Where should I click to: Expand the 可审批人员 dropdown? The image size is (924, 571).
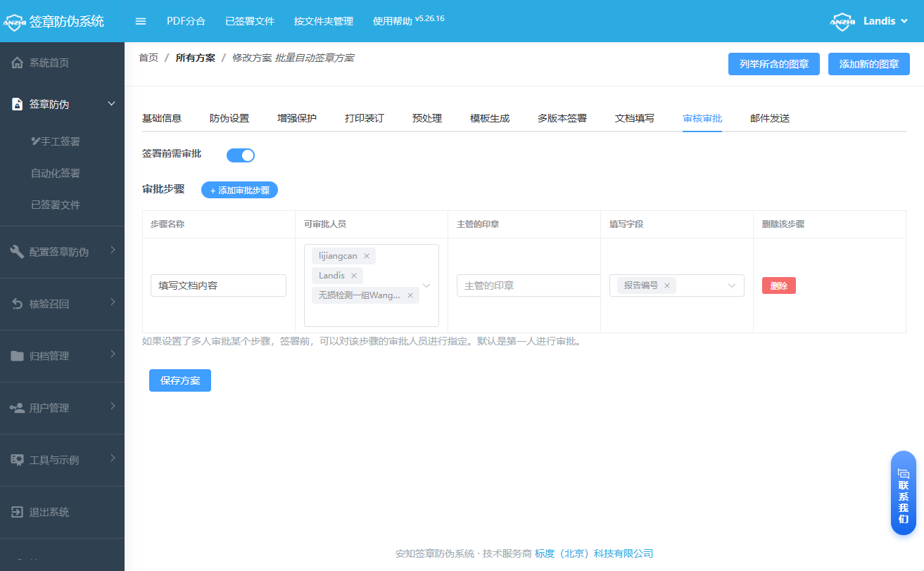pyautogui.click(x=426, y=285)
